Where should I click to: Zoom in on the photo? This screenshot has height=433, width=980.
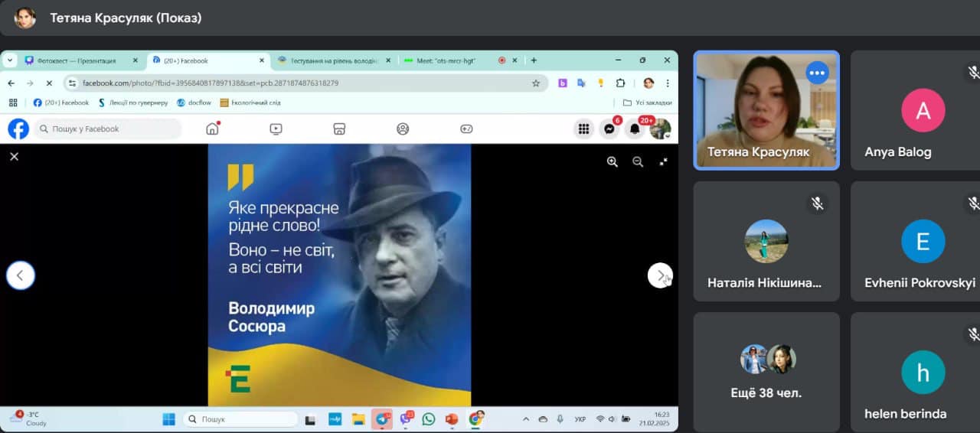[612, 161]
